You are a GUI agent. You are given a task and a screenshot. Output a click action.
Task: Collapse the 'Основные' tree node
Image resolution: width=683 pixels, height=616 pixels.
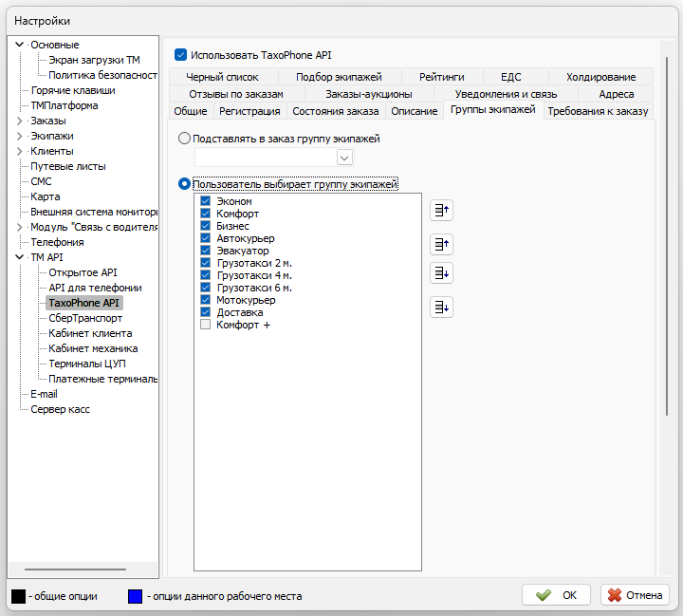pos(19,45)
